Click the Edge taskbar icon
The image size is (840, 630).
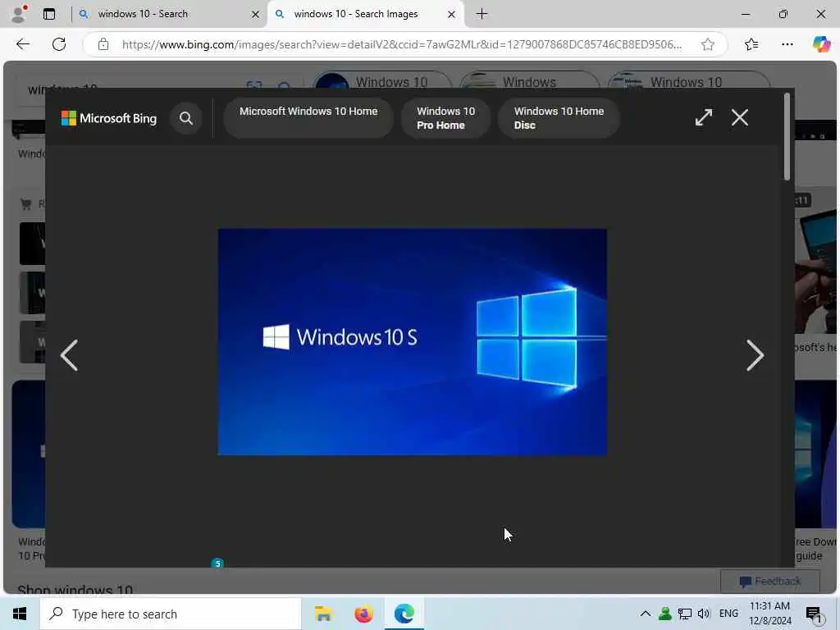tap(404, 614)
